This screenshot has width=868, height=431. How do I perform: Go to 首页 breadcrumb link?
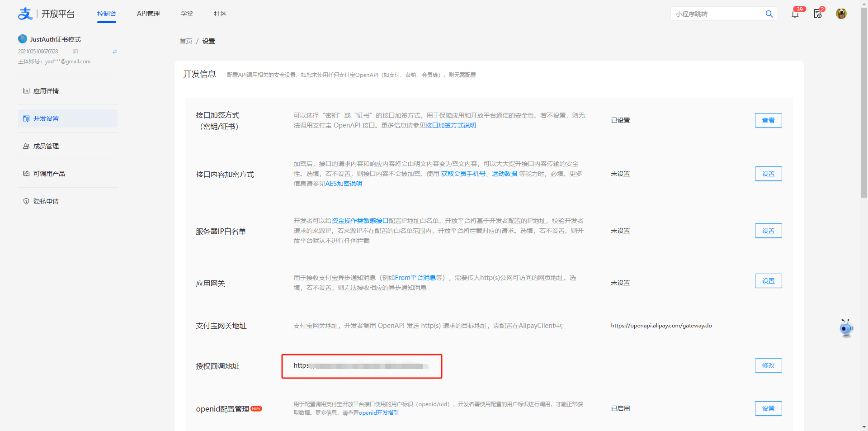click(186, 41)
